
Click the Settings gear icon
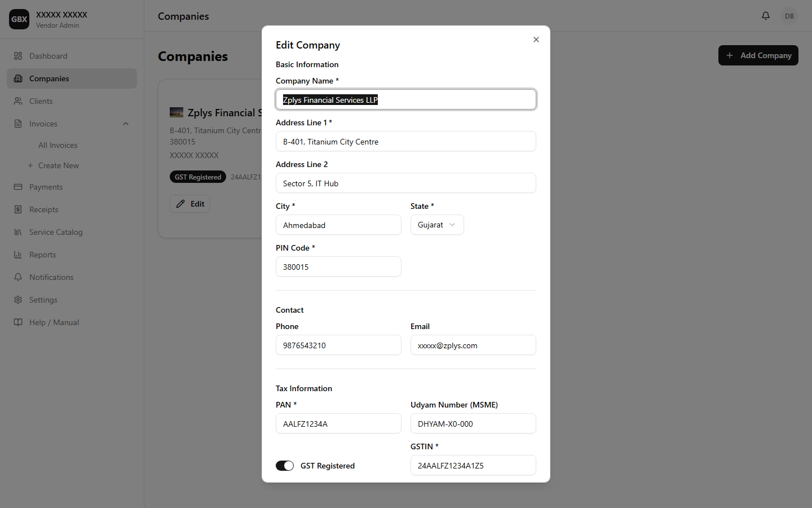click(x=18, y=300)
